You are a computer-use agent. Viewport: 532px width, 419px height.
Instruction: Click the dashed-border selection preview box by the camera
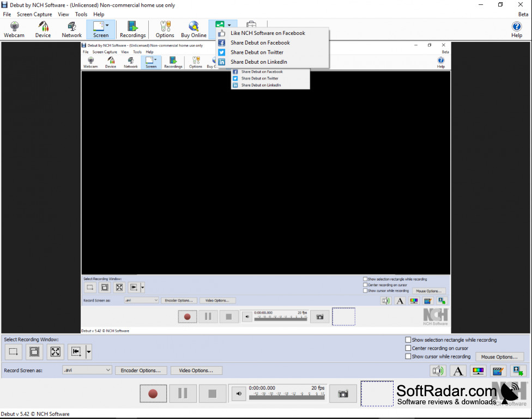(x=377, y=393)
